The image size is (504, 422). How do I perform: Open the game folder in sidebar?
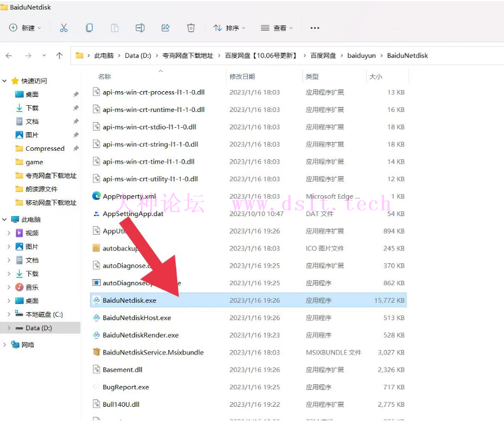pos(29,162)
